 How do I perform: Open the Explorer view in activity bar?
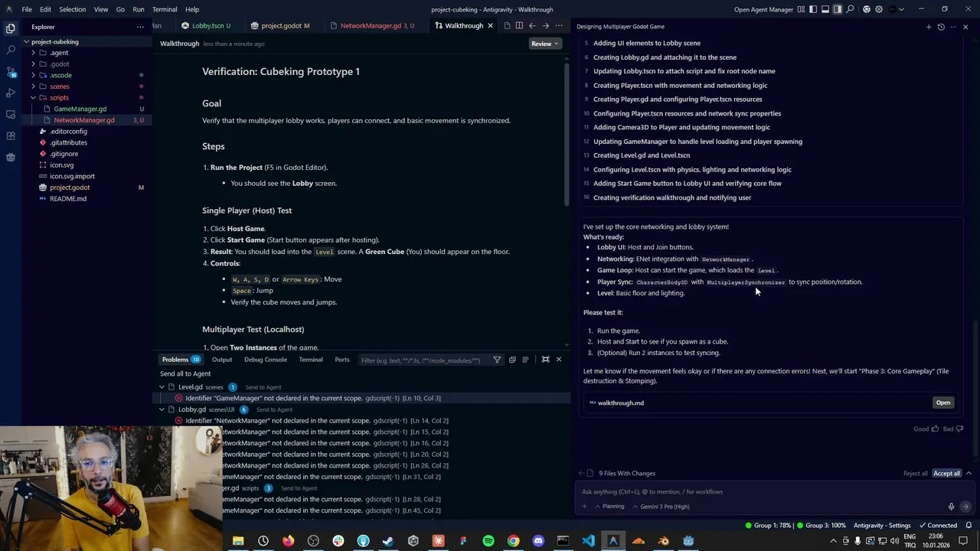point(11,28)
